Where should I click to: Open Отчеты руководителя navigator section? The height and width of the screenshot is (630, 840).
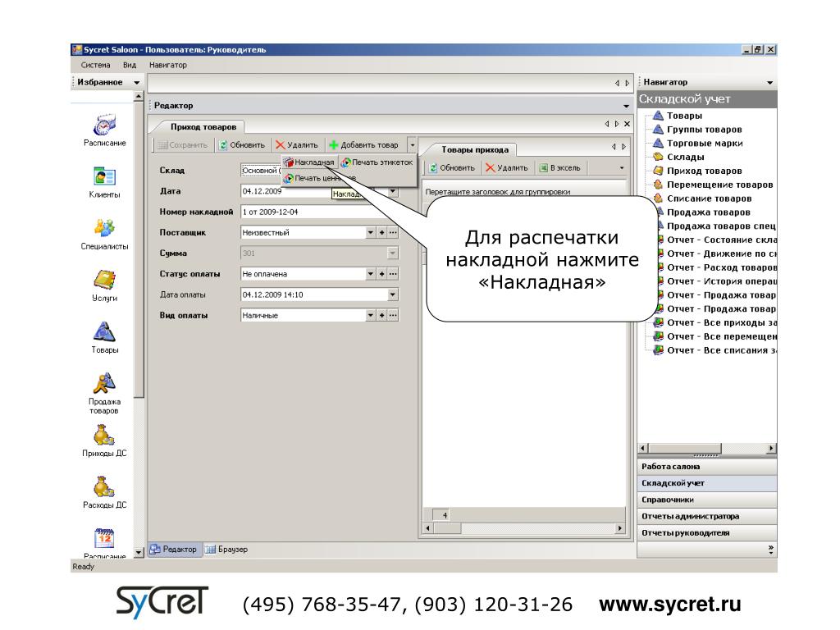[x=706, y=533]
